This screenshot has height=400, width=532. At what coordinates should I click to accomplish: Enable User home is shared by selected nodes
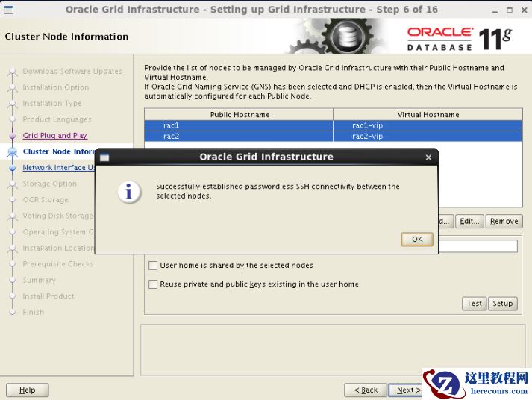point(153,266)
